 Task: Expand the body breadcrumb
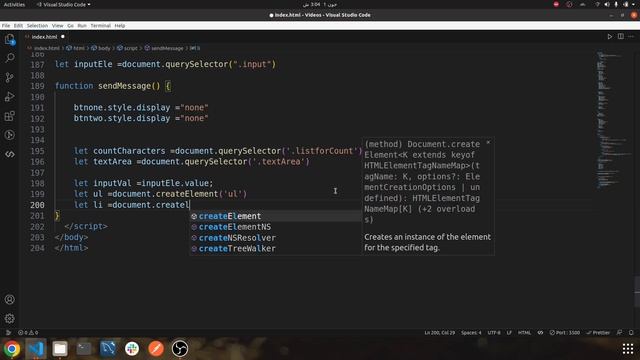tap(101, 48)
